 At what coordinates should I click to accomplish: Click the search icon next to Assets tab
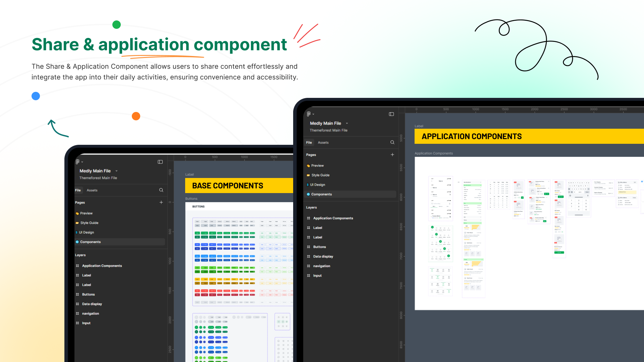[x=161, y=190]
